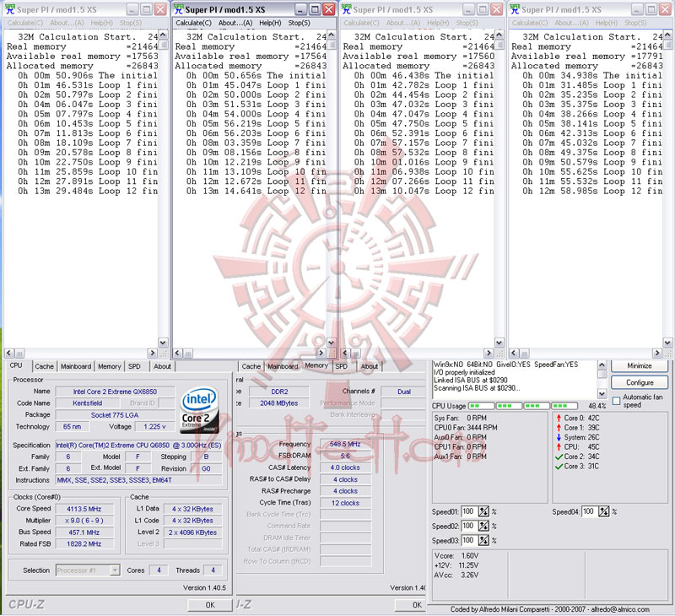Click the memory Frequency value 548.5 MHz
The height and width of the screenshot is (616, 675).
(x=345, y=444)
